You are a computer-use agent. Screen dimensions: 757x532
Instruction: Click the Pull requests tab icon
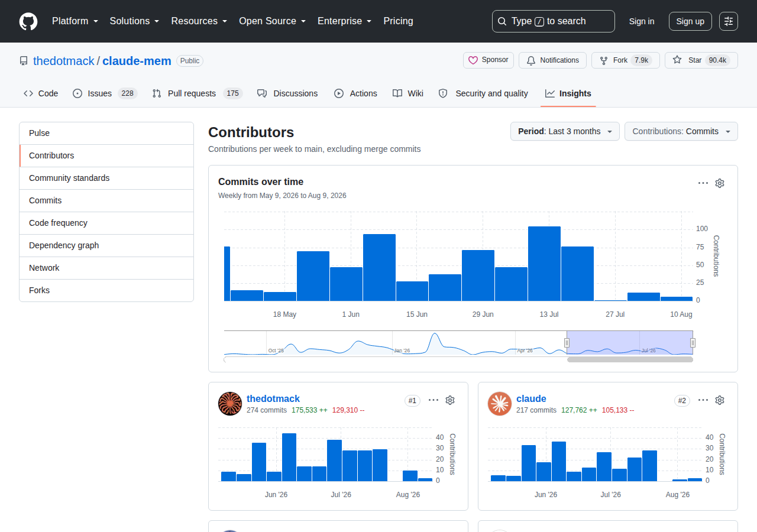coord(157,93)
